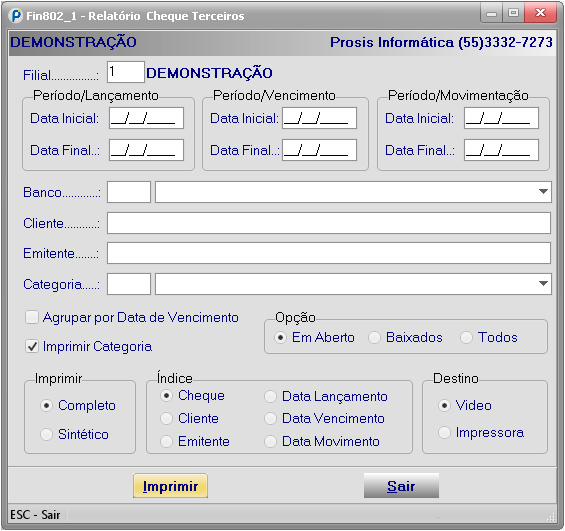This screenshot has width=565, height=531.
Task: Click the Imprimir button
Action: pyautogui.click(x=170, y=486)
